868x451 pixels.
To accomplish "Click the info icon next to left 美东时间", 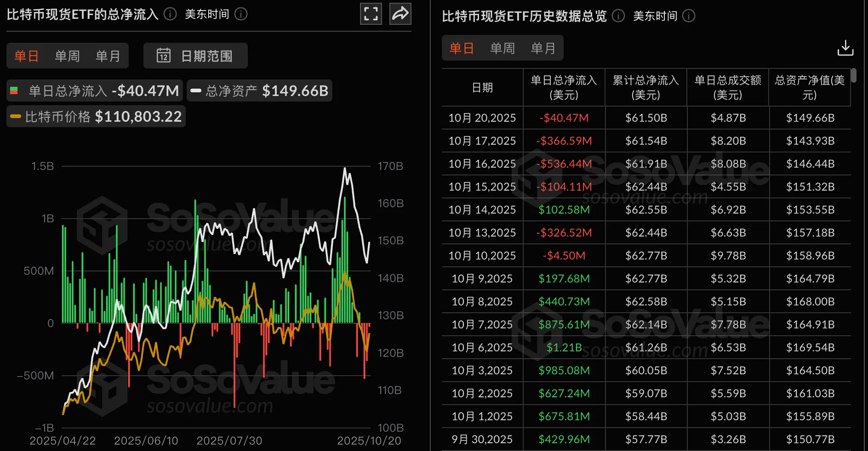I will click(x=240, y=14).
